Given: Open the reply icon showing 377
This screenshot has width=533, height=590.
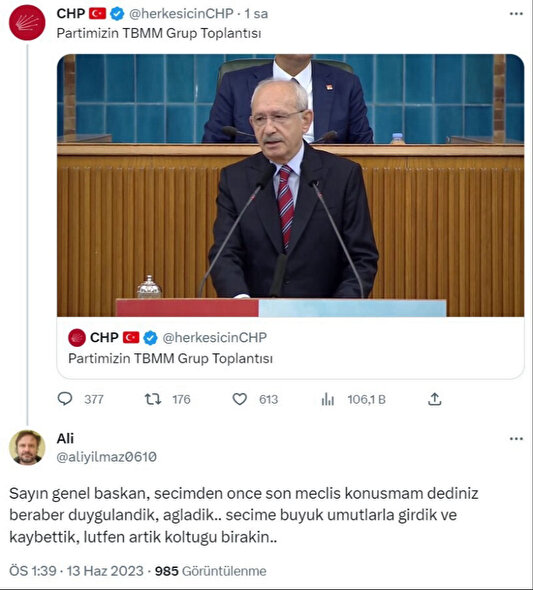Looking at the screenshot, I should coord(65,399).
